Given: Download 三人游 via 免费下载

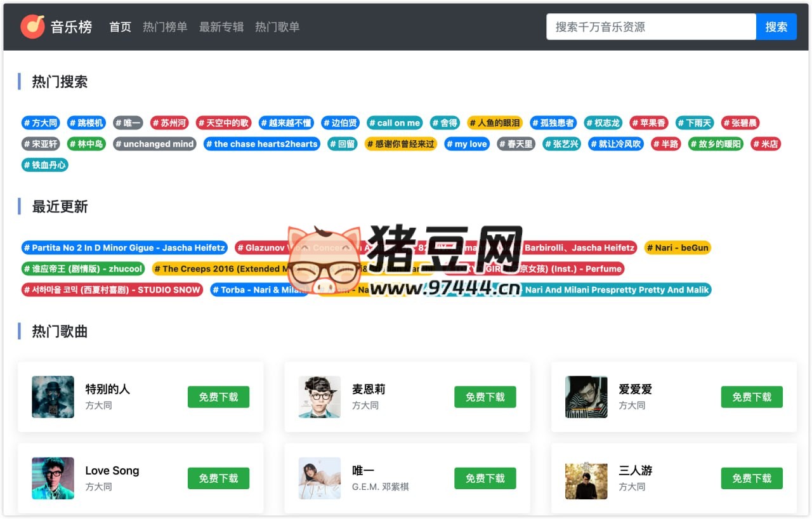Looking at the screenshot, I should (x=752, y=478).
